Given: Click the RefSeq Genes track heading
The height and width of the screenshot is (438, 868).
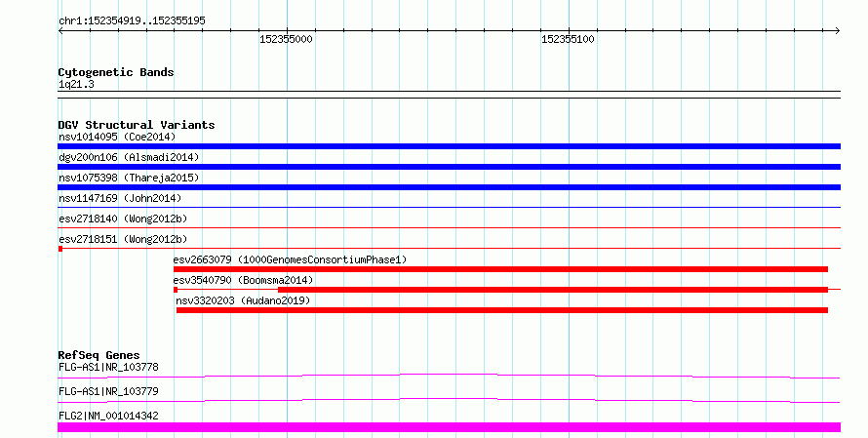Looking at the screenshot, I should pyautogui.click(x=99, y=355).
